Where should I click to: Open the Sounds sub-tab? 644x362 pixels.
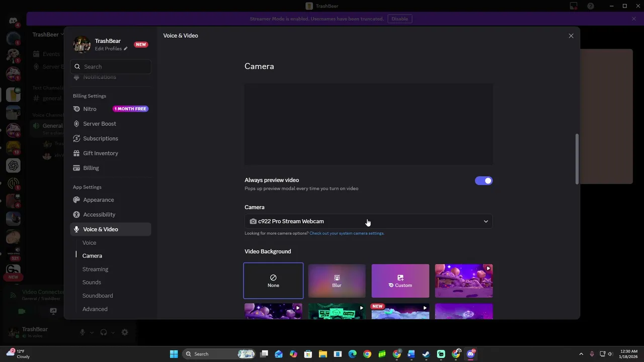point(92,282)
